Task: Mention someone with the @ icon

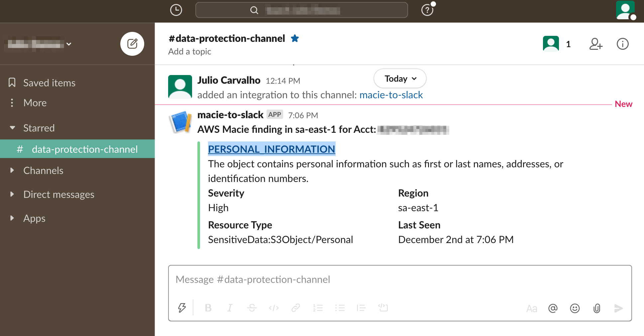Action: [x=553, y=308]
